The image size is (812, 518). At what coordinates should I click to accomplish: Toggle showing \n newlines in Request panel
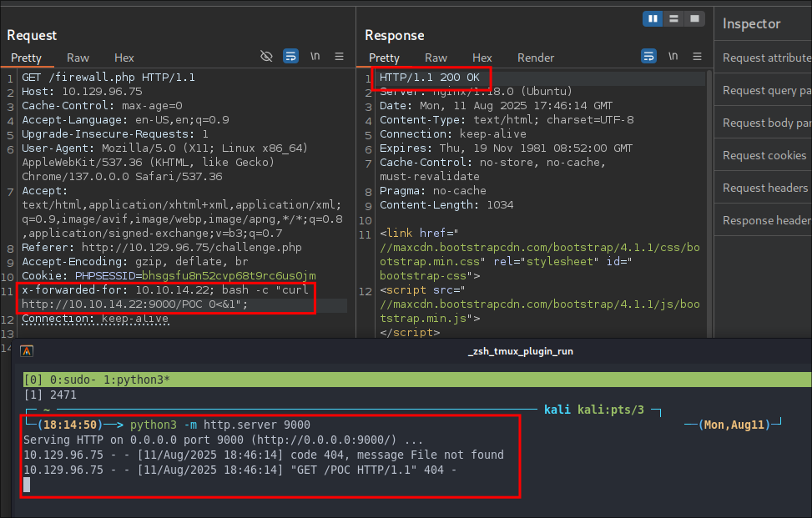pyautogui.click(x=315, y=56)
